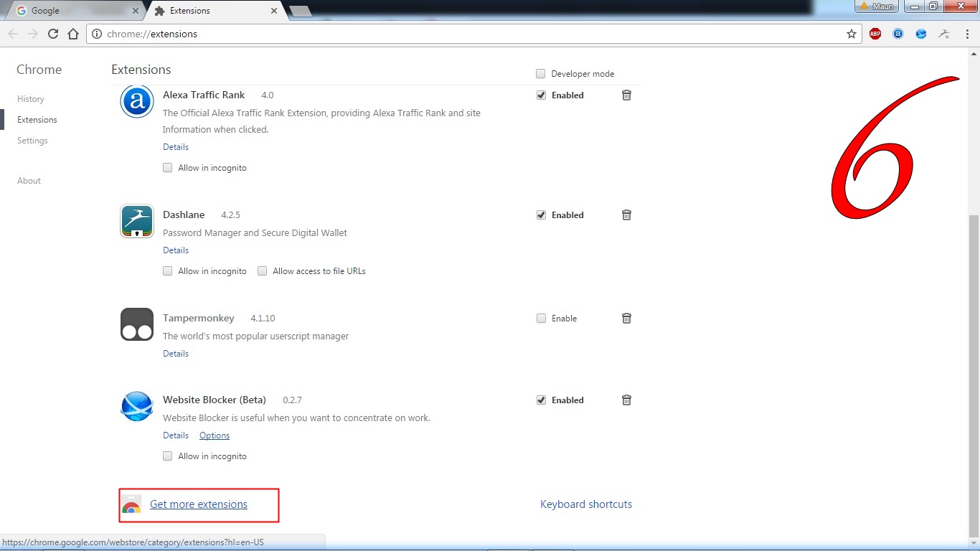Click the Chrome Web Store rainbow icon

131,504
